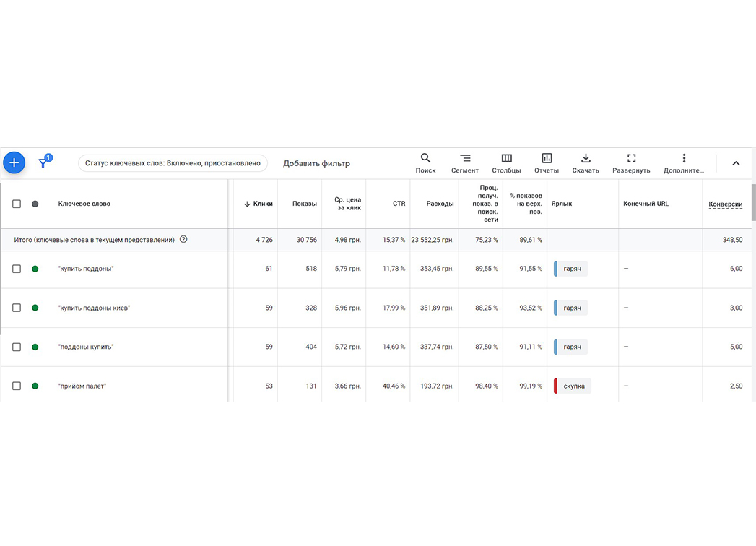This screenshot has height=546, width=756.
Task: Collapse the toolbar with the chevron arrow
Action: (x=736, y=163)
